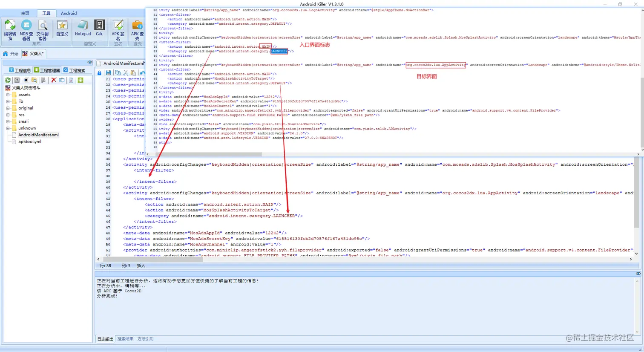Switch to the 搜索结果 tab
This screenshot has width=644, height=352.
pyautogui.click(x=125, y=339)
